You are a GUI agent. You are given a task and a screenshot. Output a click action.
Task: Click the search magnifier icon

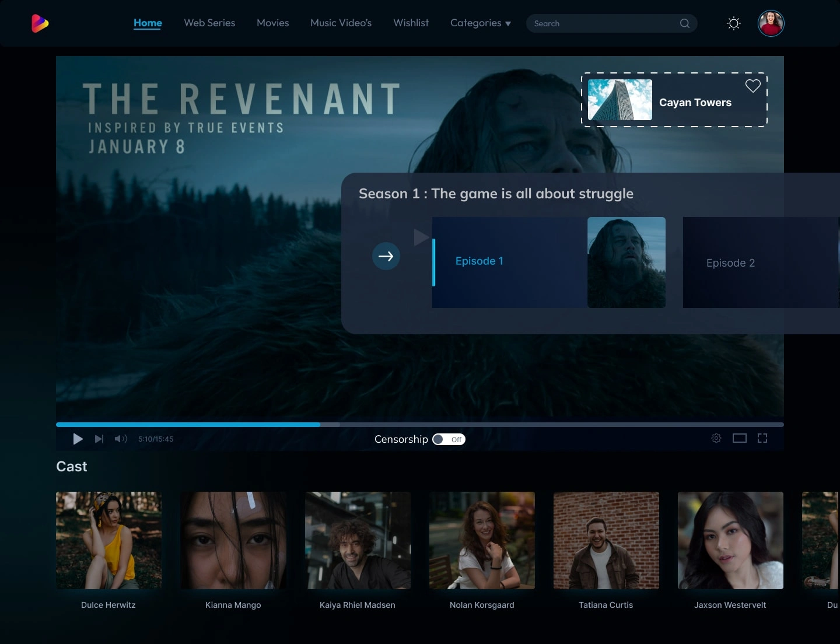[685, 23]
